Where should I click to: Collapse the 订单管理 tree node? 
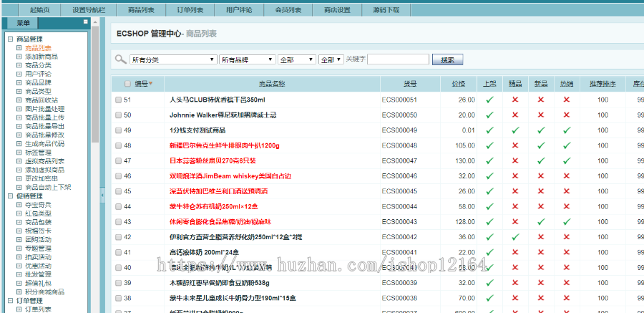[x=10, y=301]
